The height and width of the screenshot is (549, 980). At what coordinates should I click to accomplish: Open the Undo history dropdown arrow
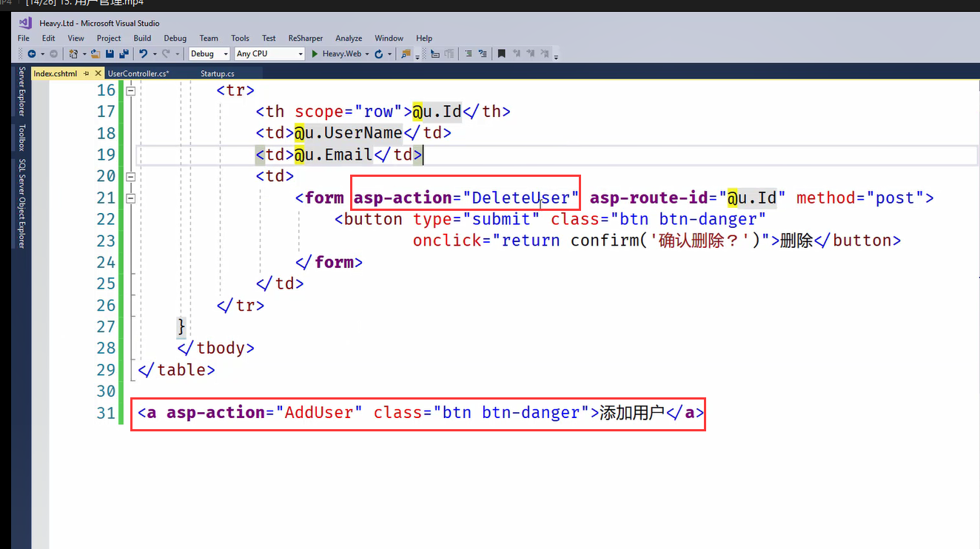tap(155, 54)
